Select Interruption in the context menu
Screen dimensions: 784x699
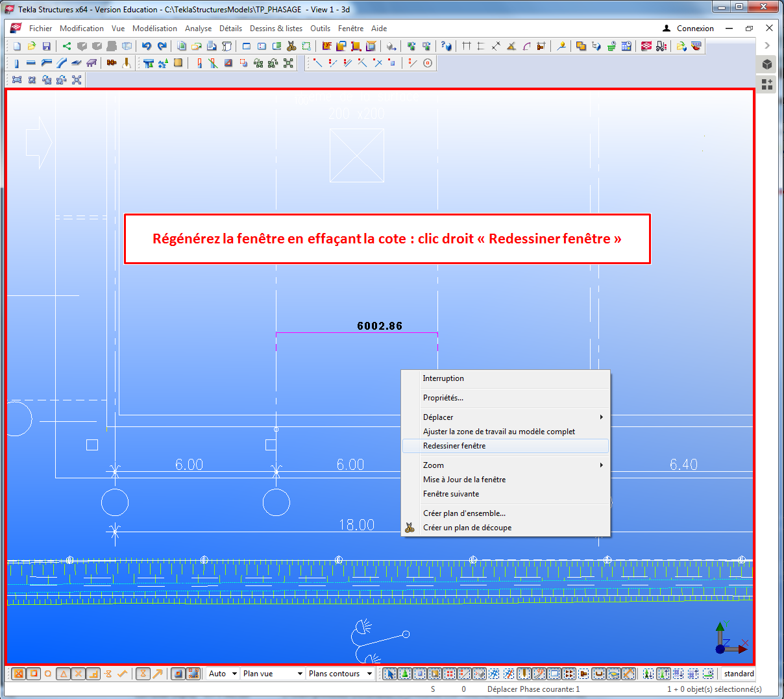click(506, 378)
